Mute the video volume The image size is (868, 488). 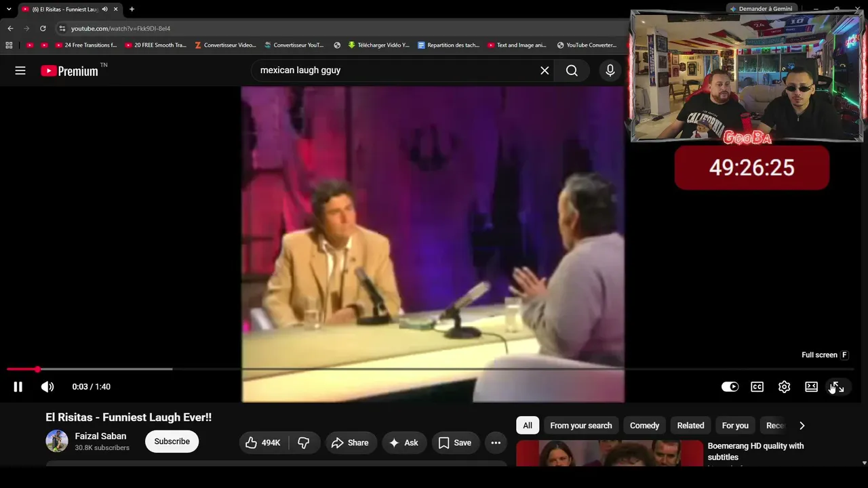pyautogui.click(x=47, y=387)
